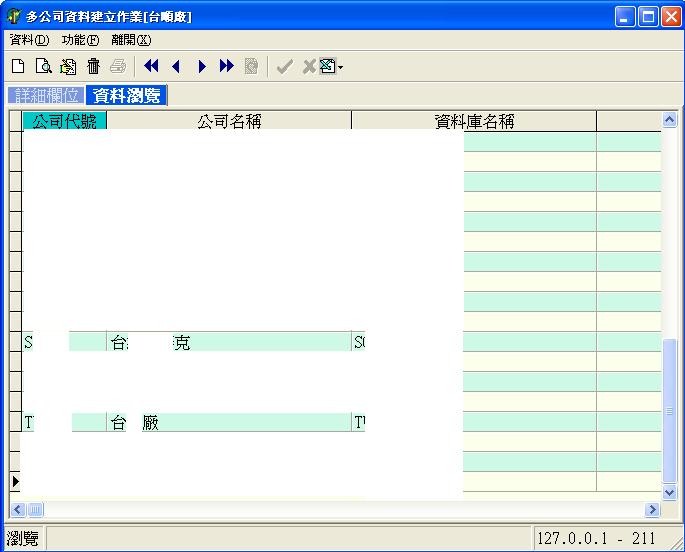The height and width of the screenshot is (552, 685).
Task: Open dropdown arrow beside export icon
Action: coord(340,67)
